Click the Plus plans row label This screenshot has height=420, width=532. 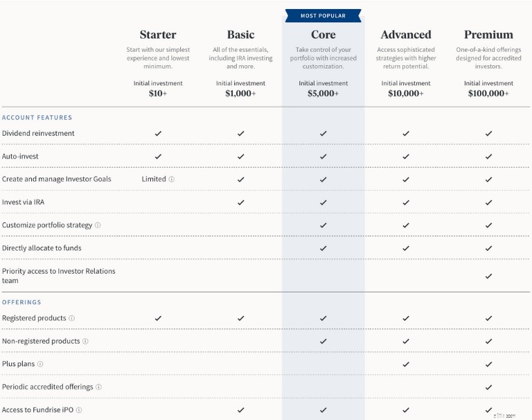(18, 364)
